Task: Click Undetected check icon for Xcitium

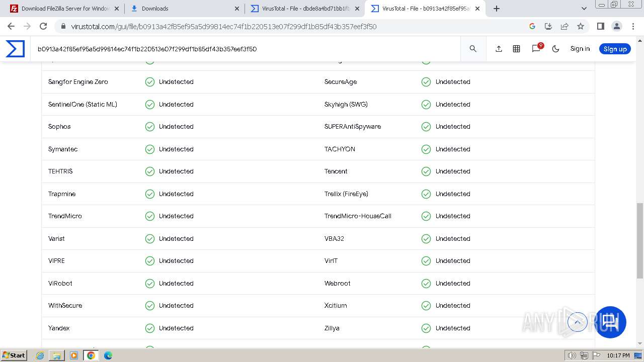Action: pyautogui.click(x=426, y=306)
